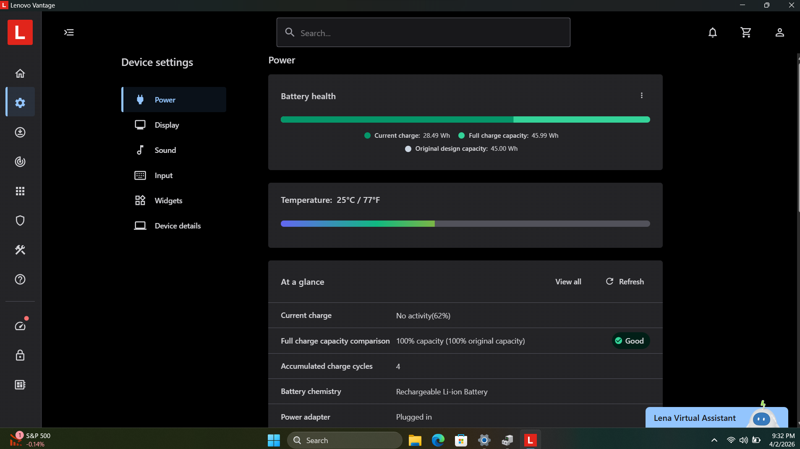
Task: Open the apps grid icon in sidebar
Action: [20, 191]
